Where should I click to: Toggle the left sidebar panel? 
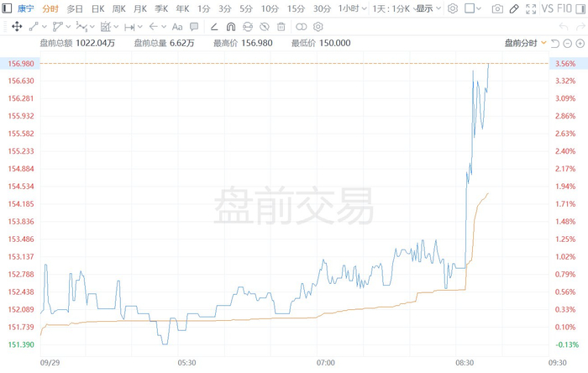click(7, 8)
